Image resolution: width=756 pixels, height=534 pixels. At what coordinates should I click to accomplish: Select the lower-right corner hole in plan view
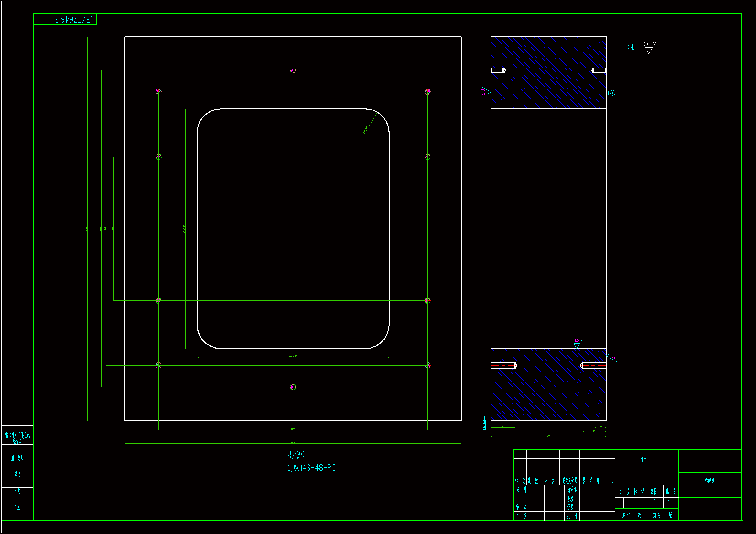click(x=427, y=365)
